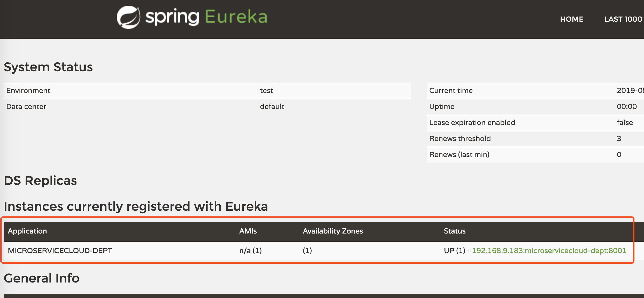This screenshot has height=298, width=644.
Task: Click the Availability Zones column header
Action: [x=333, y=231]
